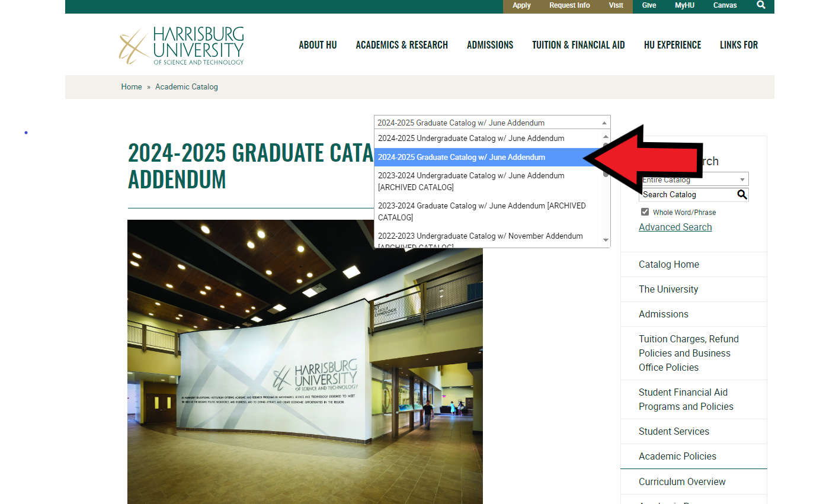This screenshot has height=504, width=839.
Task: Click Request Info in top bar
Action: click(569, 5)
